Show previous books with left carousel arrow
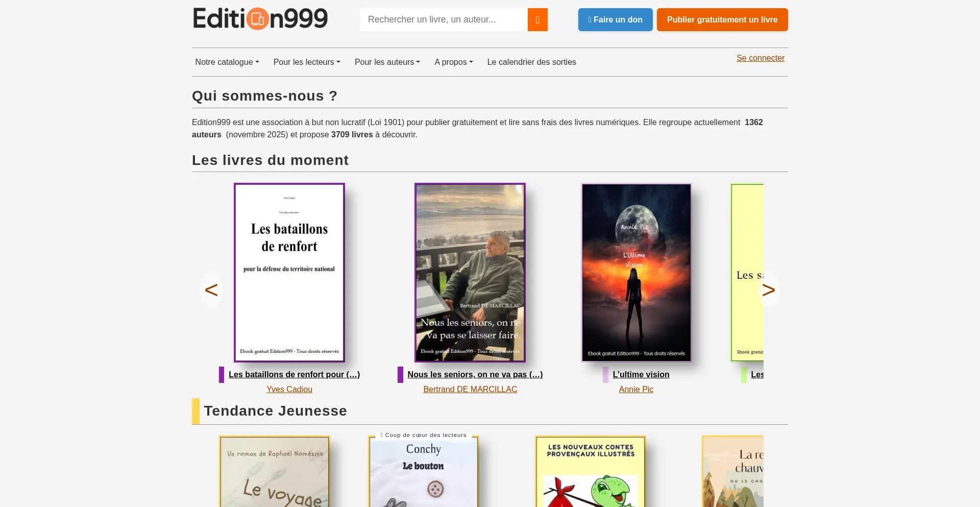The image size is (980, 507). [211, 289]
